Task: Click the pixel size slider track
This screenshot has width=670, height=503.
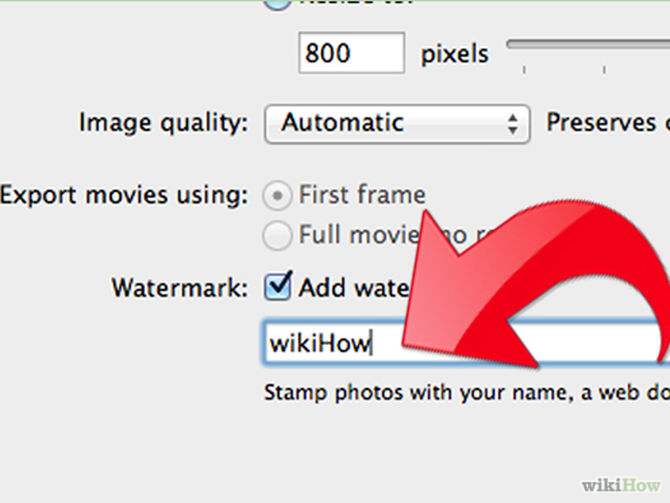Action: 588,46
